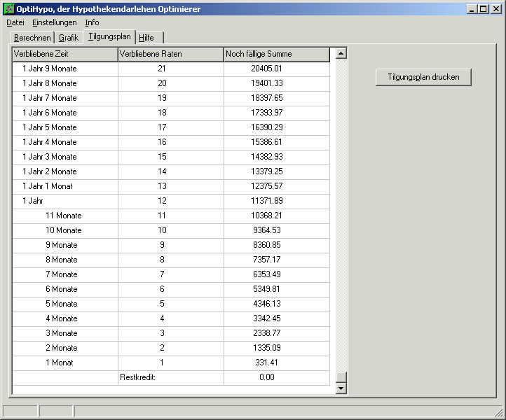Select the 1 Jahr 9 Monate row

65,69
